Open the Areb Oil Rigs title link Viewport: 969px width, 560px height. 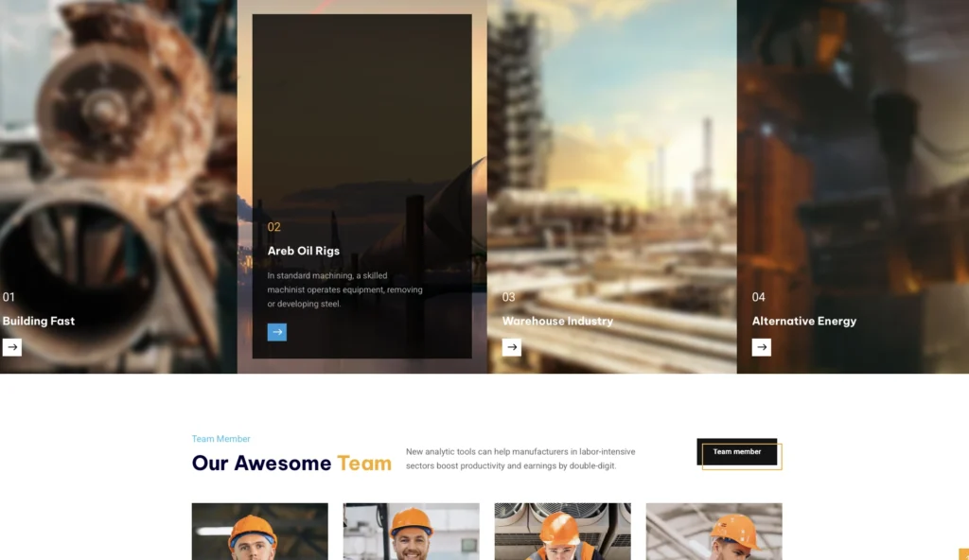[303, 251]
